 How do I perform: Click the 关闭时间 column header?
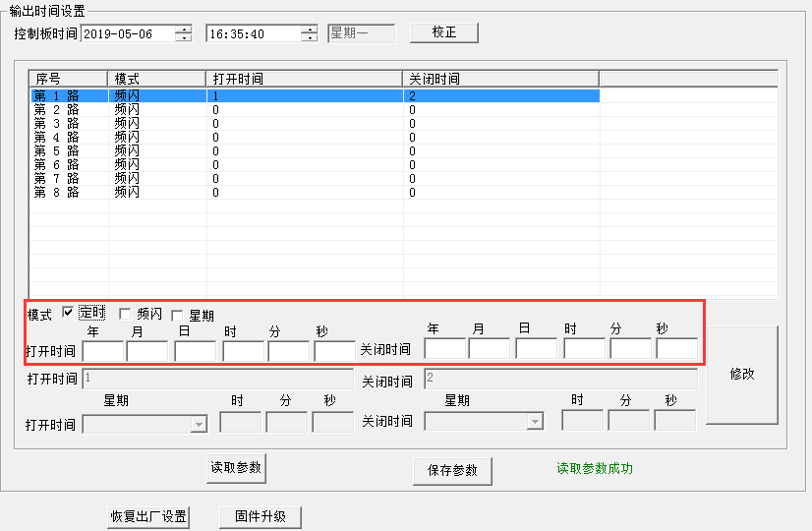pyautogui.click(x=500, y=79)
